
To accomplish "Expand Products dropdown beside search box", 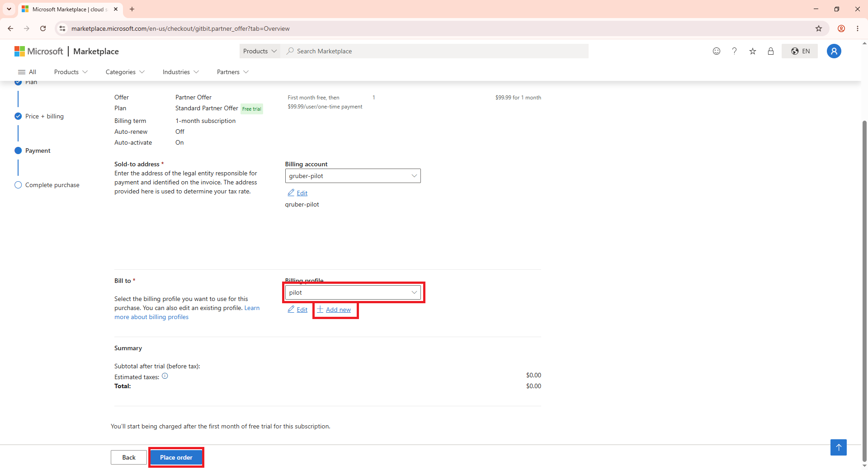I will (x=259, y=51).
